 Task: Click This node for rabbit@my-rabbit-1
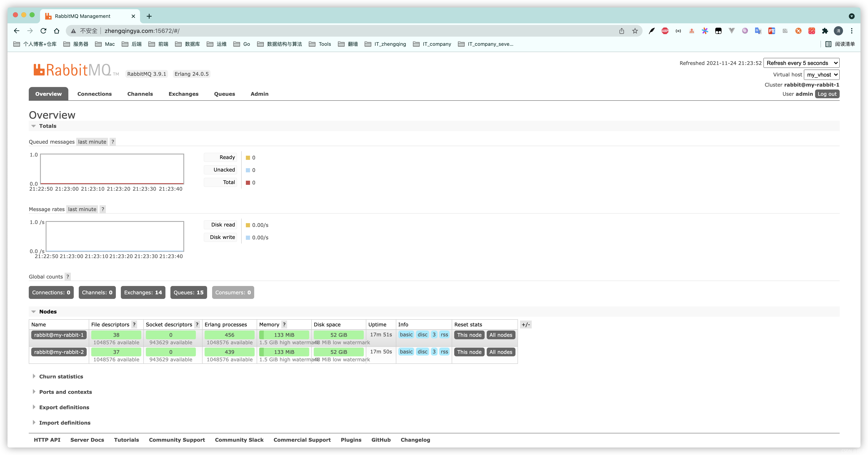(469, 335)
